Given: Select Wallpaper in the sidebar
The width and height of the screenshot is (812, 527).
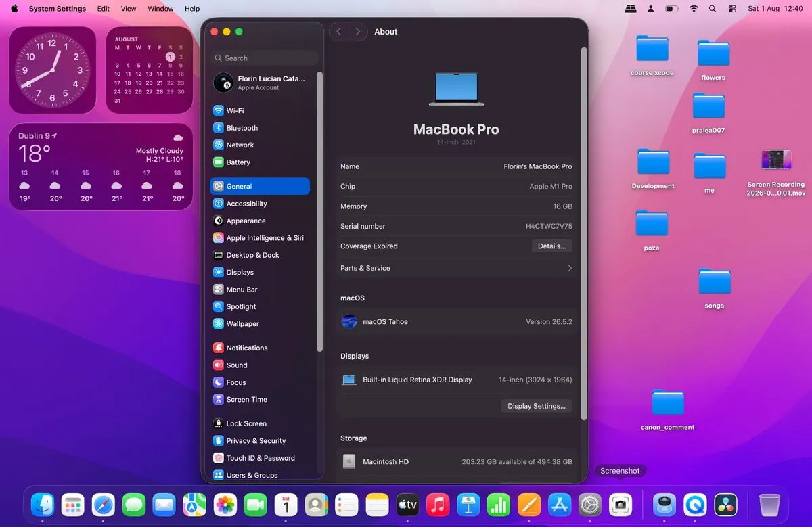Looking at the screenshot, I should [260, 323].
